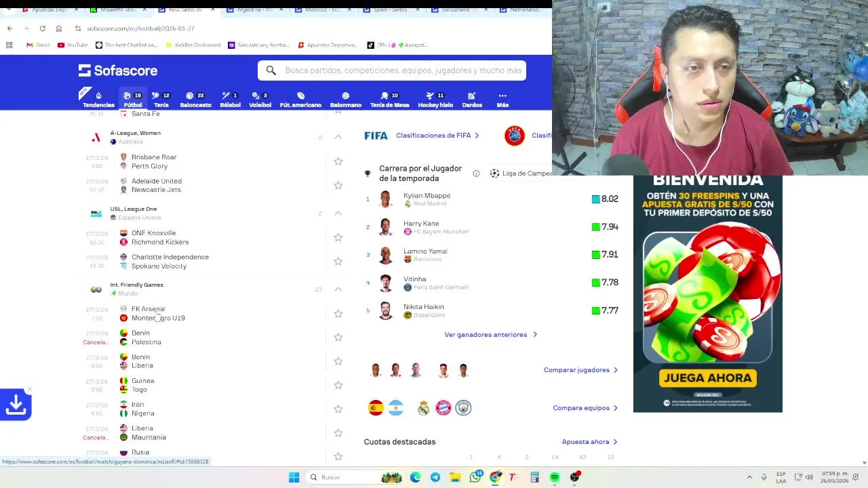The height and width of the screenshot is (488, 868).
Task: Favorite the FK Arsenal vs Montenegro U19 match
Action: pos(338,313)
